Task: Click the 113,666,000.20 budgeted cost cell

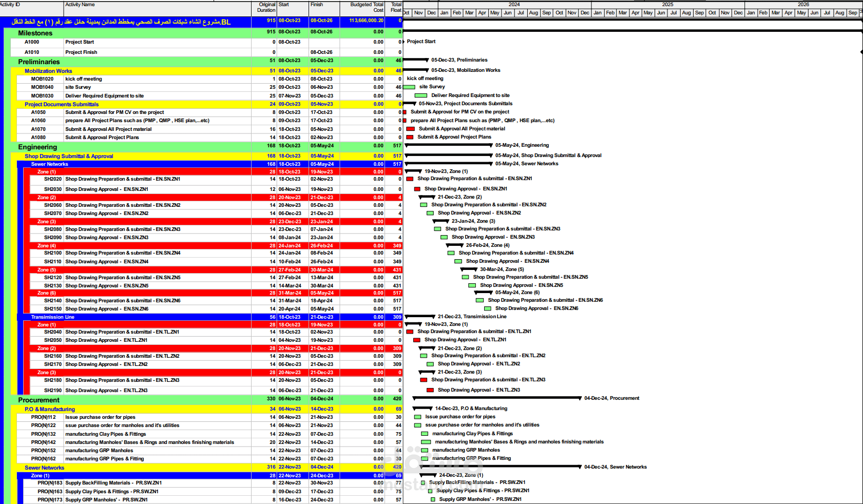Action: (x=362, y=21)
